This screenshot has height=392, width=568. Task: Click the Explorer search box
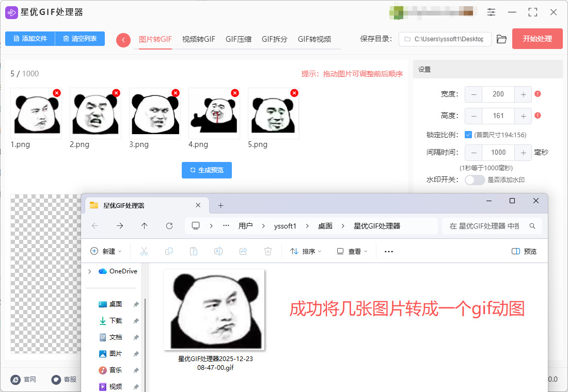[492, 226]
